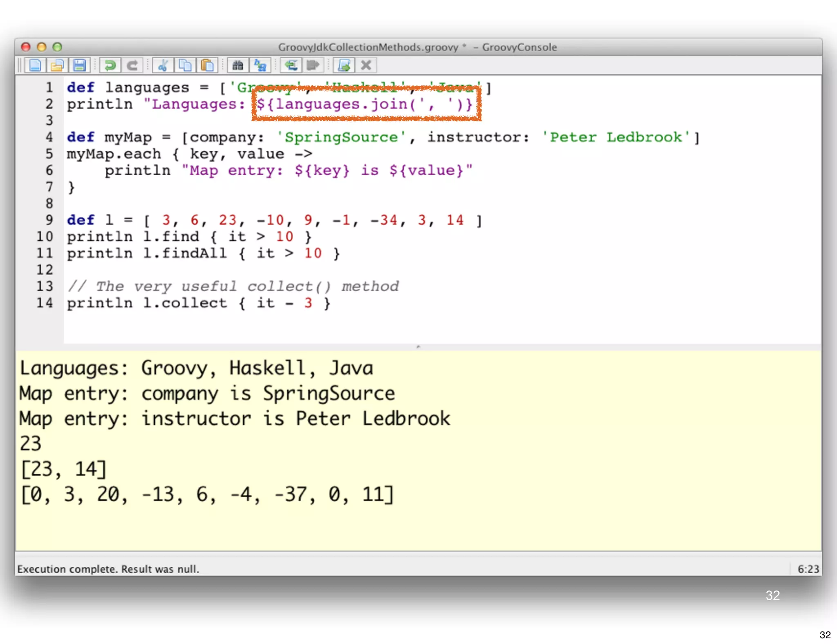
Task: Click the toolbar drag handle grip
Action: point(19,65)
